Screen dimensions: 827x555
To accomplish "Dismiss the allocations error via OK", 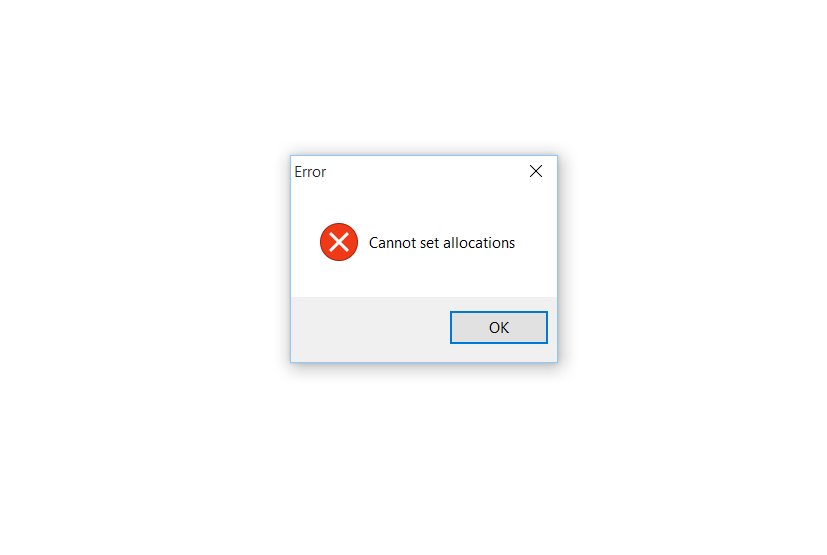I will [498, 327].
